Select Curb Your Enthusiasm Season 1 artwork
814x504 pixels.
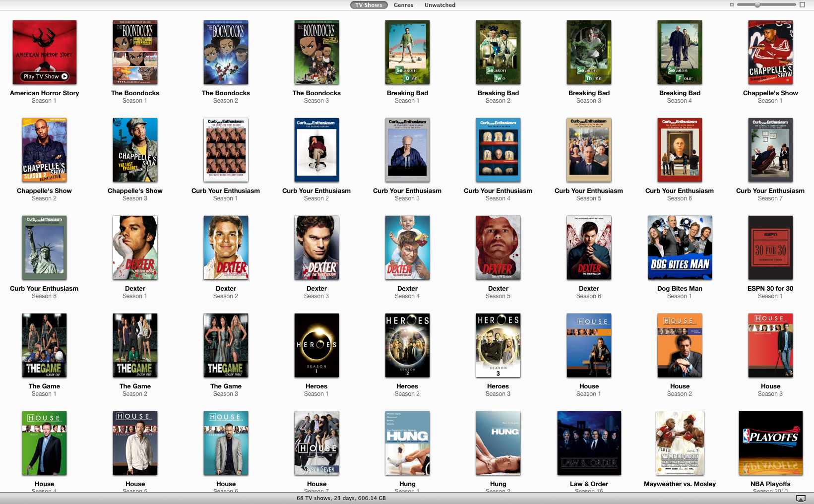(226, 150)
